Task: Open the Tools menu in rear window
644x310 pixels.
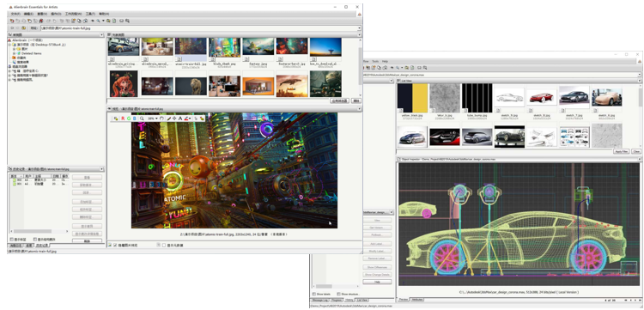Action: point(375,61)
